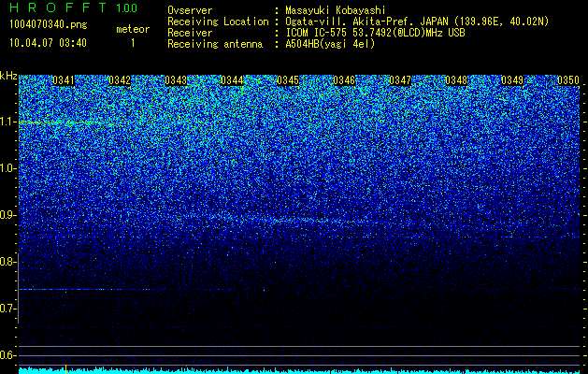Image resolution: width=588 pixels, height=374 pixels.
Task: Click the 0345 time marker
Action: 288,80
